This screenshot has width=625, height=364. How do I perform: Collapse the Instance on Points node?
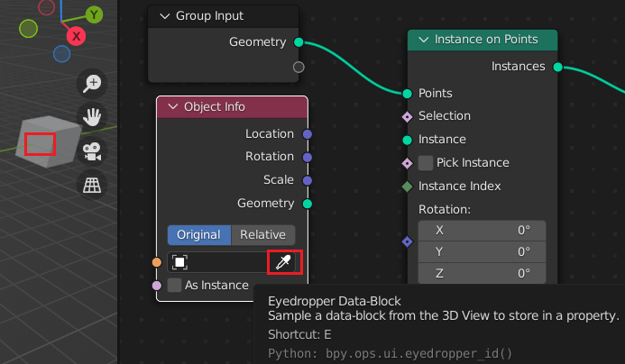(423, 40)
